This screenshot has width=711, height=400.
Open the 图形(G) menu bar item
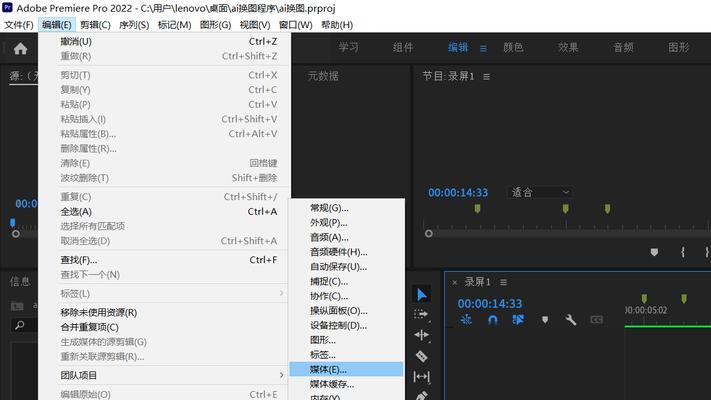pyautogui.click(x=215, y=24)
